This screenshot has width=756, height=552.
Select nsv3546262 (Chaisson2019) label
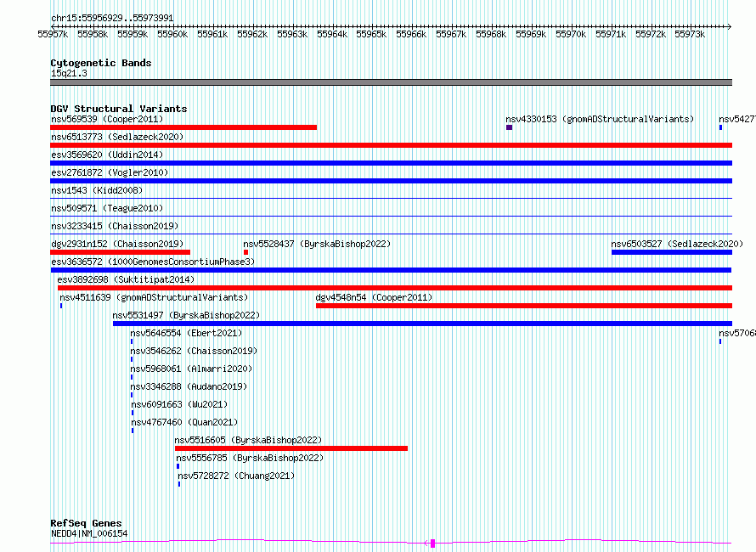coord(194,351)
